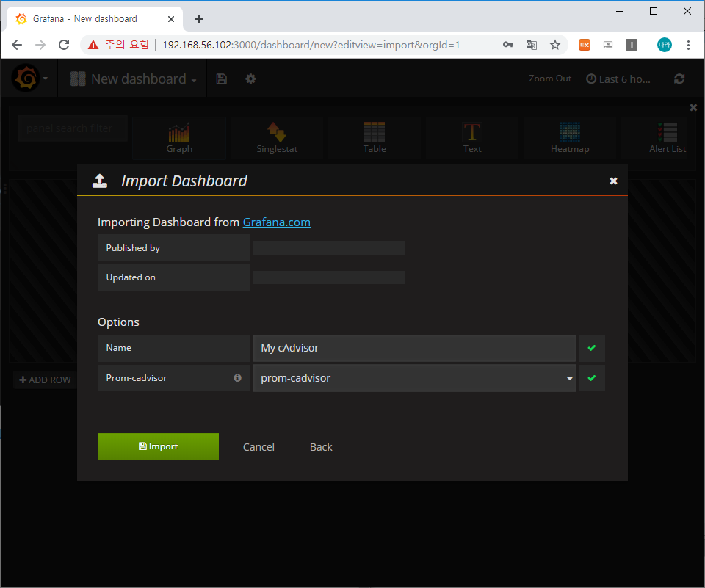
Task: Reload the page with the refresh icon
Action: 65,45
